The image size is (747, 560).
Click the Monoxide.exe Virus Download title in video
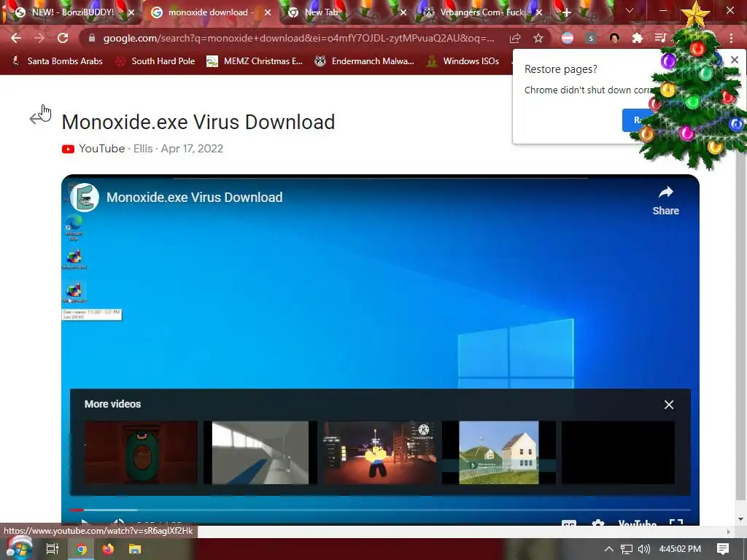(x=194, y=197)
